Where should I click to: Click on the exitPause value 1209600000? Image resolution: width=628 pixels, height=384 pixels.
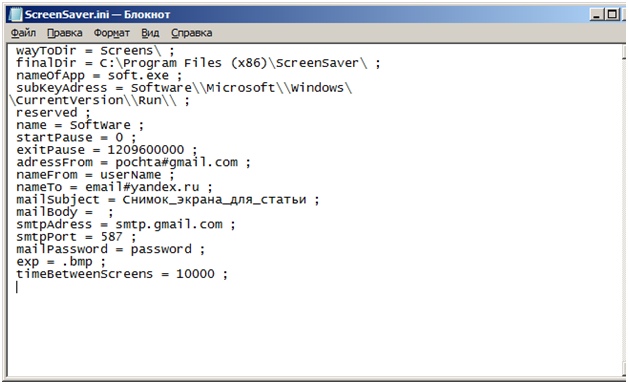pos(145,150)
